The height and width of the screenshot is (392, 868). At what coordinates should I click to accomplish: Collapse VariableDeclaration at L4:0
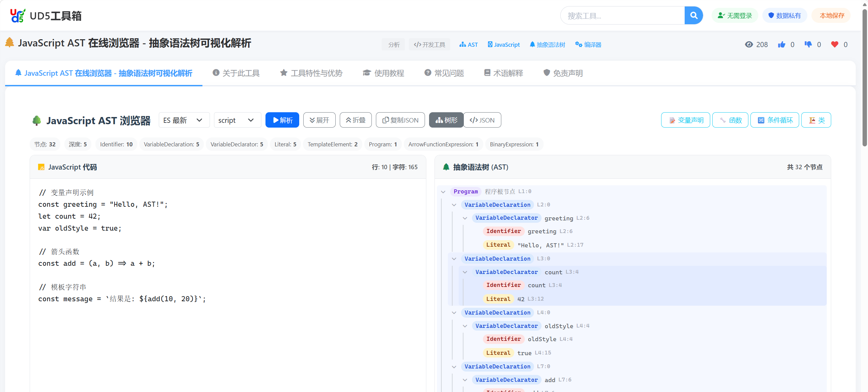(454, 313)
